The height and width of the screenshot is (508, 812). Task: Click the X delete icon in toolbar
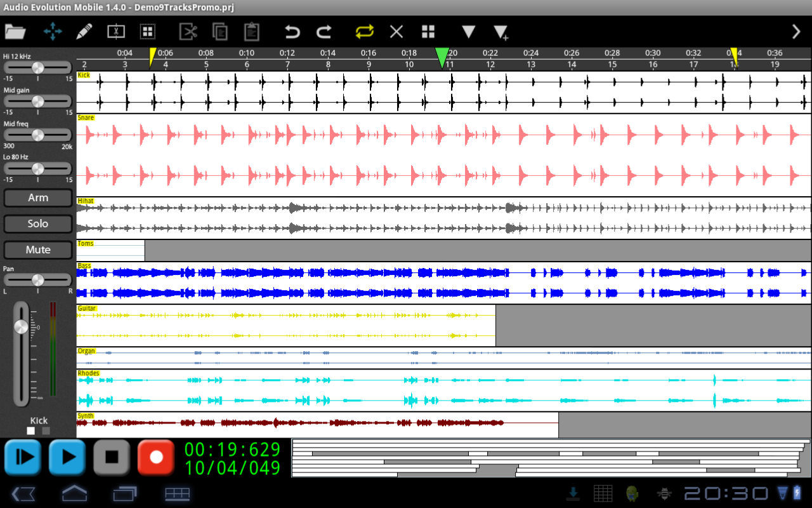click(396, 32)
